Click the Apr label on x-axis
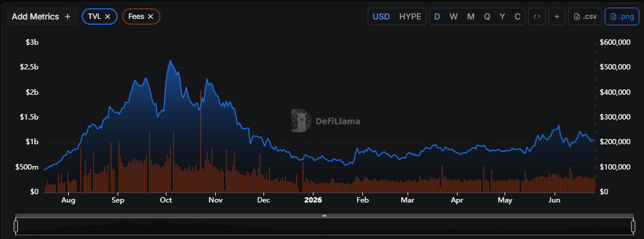 pyautogui.click(x=457, y=200)
